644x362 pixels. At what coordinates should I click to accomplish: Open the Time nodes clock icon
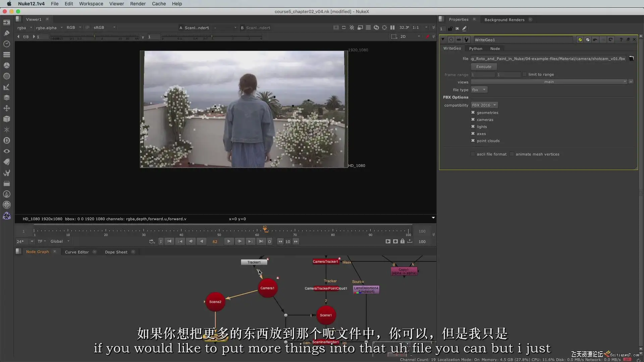(x=6, y=44)
